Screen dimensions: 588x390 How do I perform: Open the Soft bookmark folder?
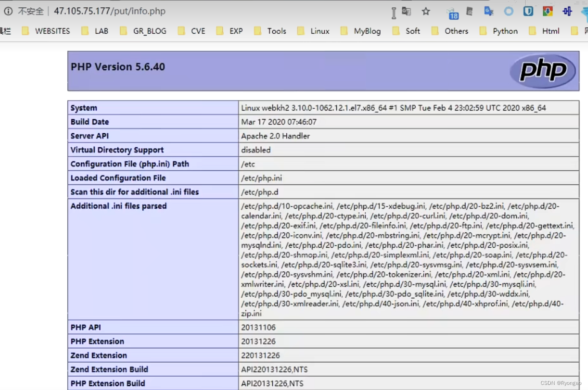click(406, 31)
